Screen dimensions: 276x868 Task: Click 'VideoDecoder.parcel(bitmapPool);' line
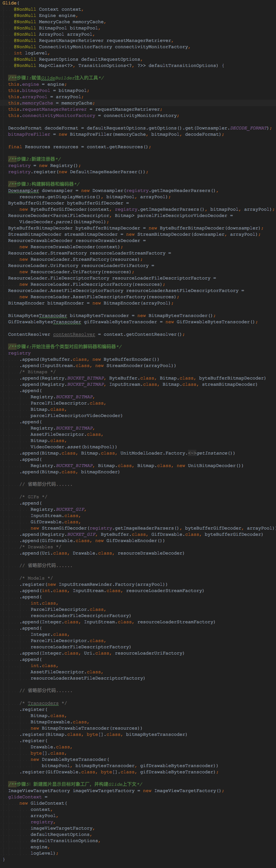[x=64, y=222]
